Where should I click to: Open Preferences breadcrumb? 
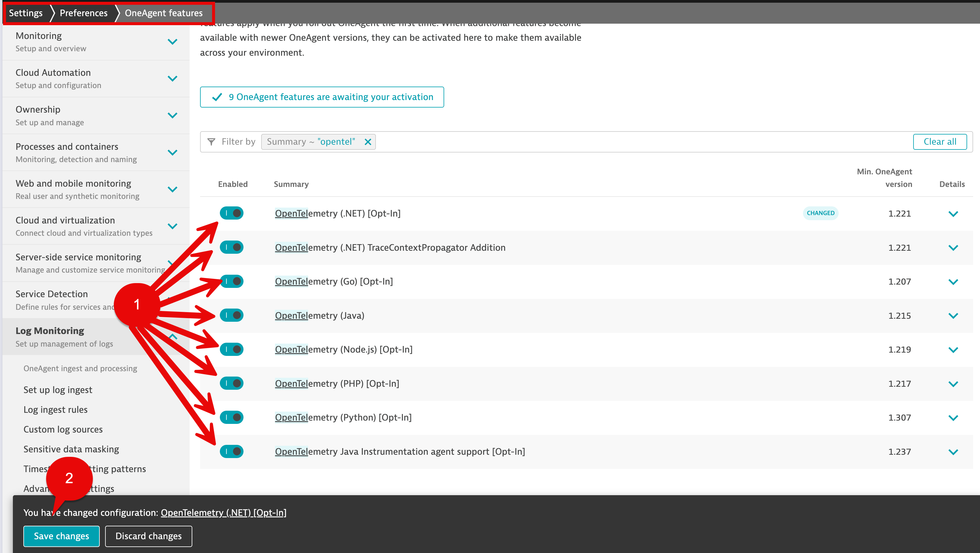83,13
